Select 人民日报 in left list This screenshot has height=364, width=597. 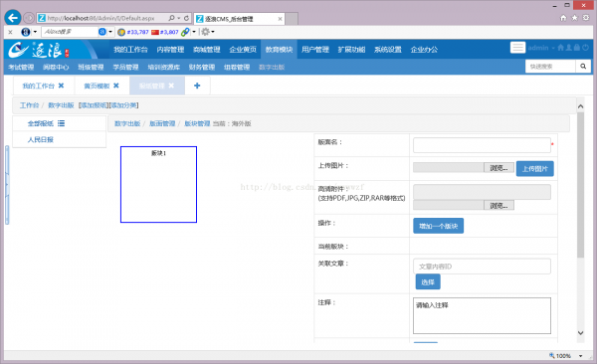[x=41, y=140]
